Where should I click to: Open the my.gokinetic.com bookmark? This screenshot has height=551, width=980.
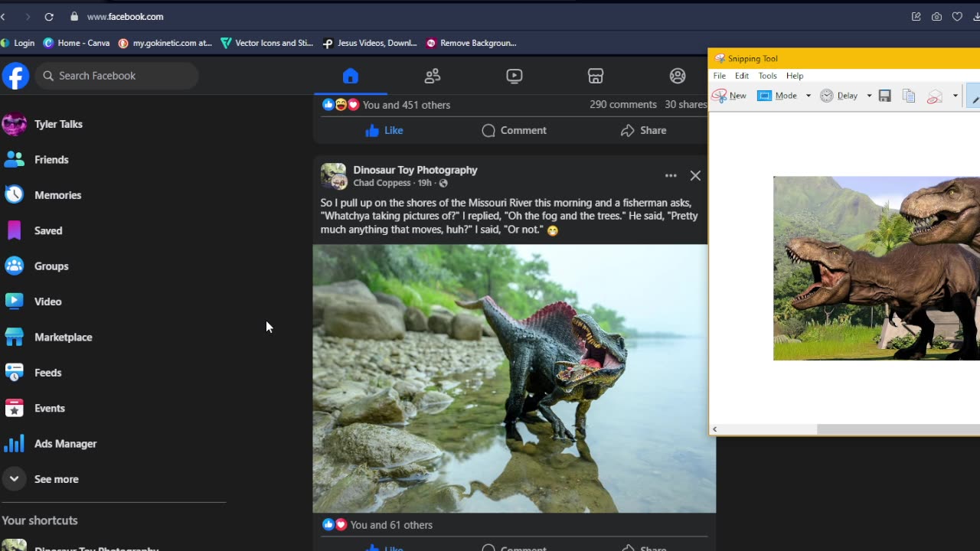point(165,43)
